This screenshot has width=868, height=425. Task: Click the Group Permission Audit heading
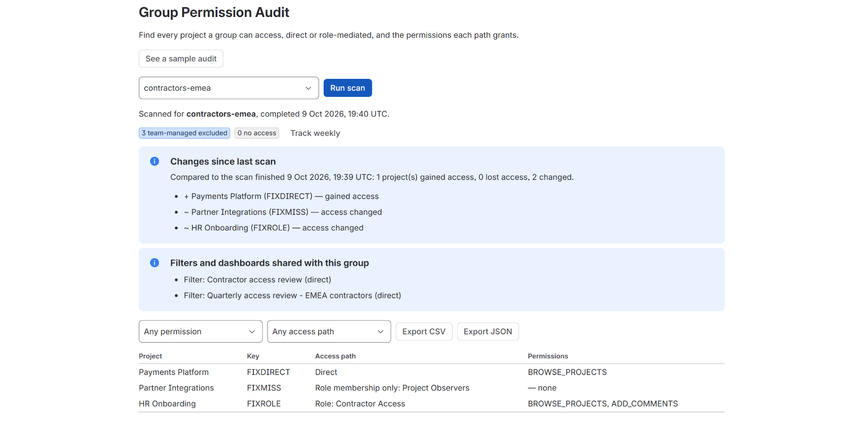214,12
